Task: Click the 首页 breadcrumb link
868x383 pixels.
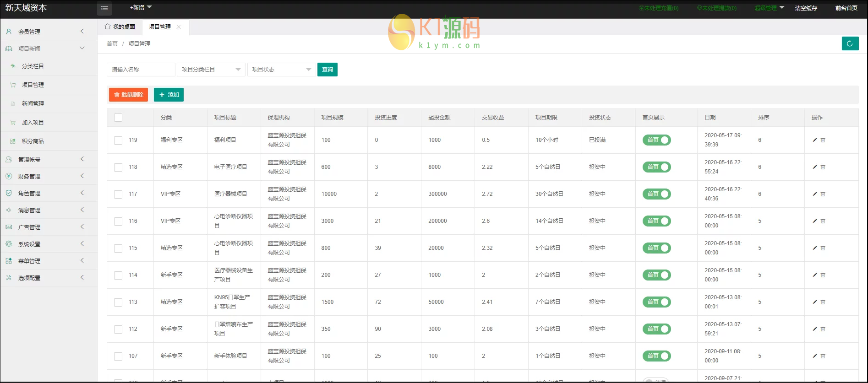Action: [112, 44]
